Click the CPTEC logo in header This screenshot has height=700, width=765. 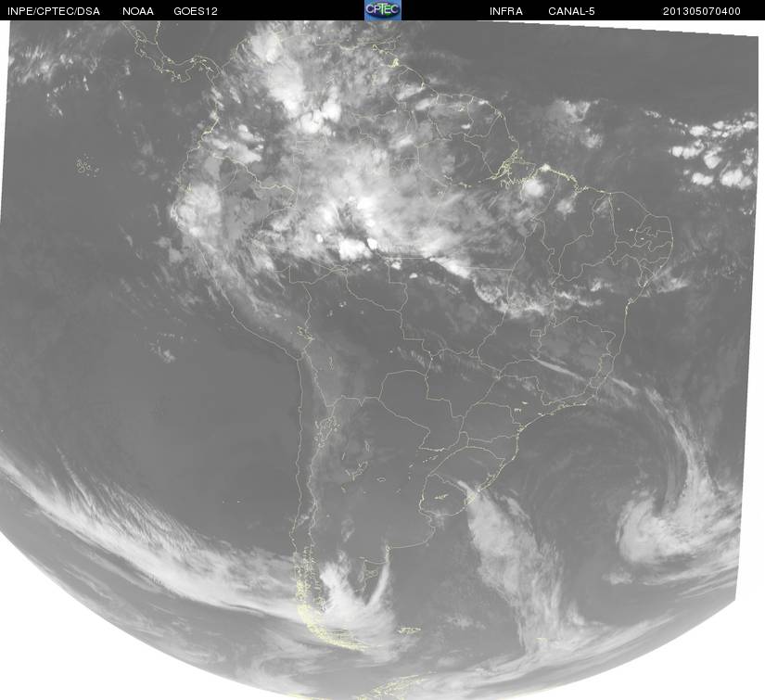coord(383,10)
